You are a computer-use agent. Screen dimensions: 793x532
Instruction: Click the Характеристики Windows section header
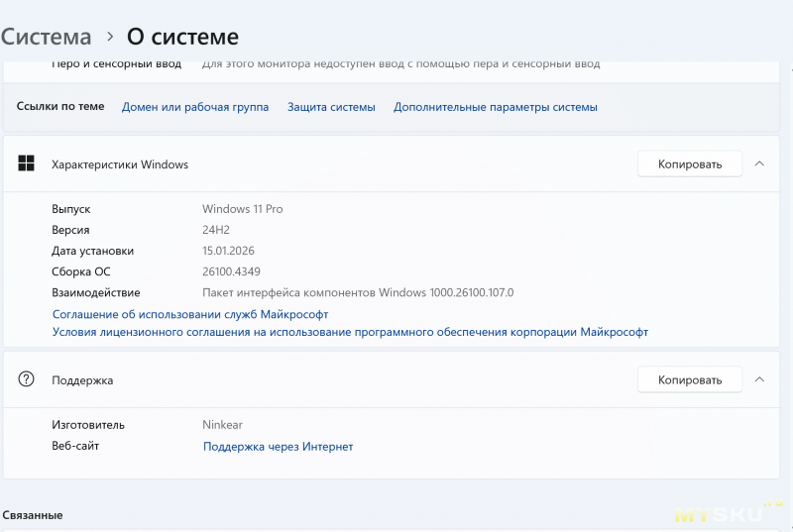pyautogui.click(x=120, y=164)
